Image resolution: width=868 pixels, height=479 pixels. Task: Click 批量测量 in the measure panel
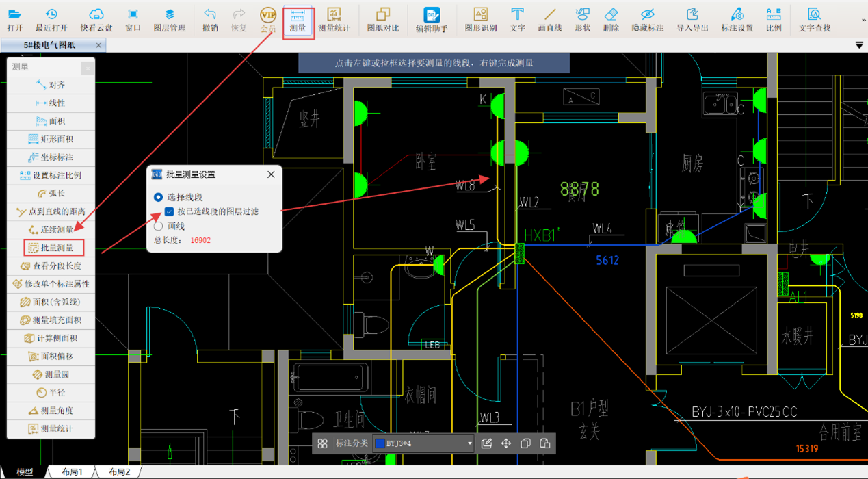point(53,248)
